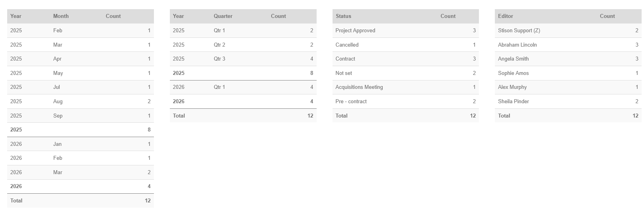
Task: Select the Acquisitions Meeting row
Action: click(405, 87)
